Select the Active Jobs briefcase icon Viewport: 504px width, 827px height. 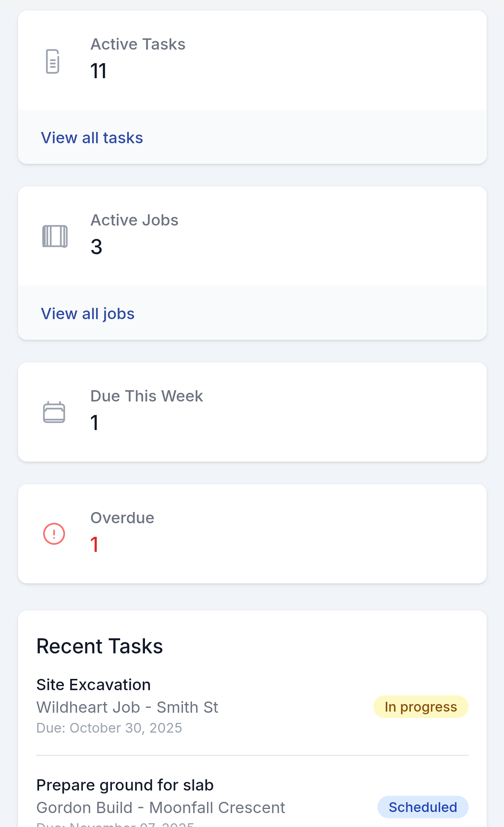[x=55, y=236]
